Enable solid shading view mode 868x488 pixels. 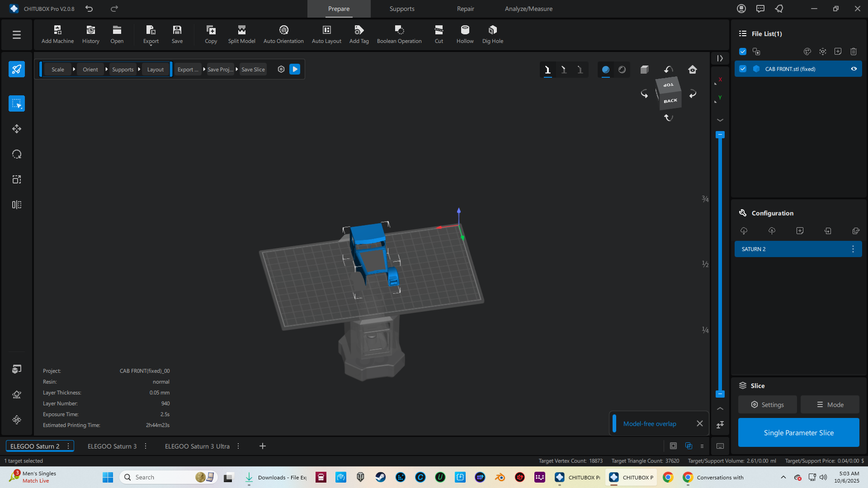pos(605,70)
